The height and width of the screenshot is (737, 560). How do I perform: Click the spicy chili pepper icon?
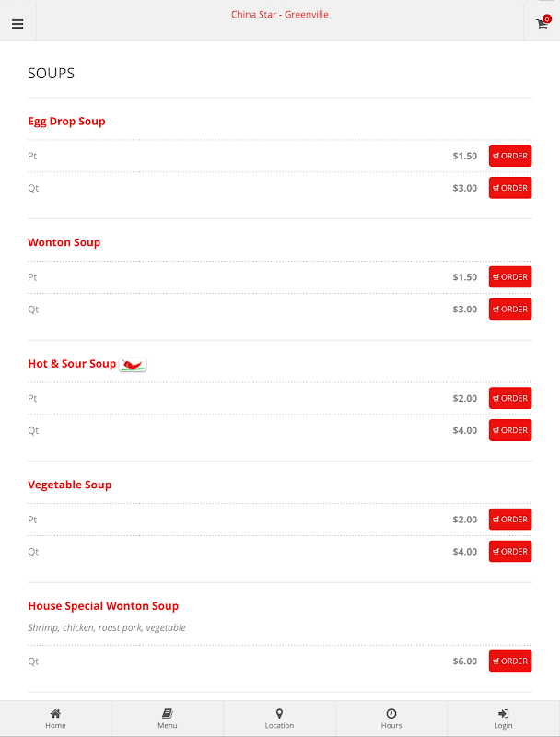click(134, 364)
